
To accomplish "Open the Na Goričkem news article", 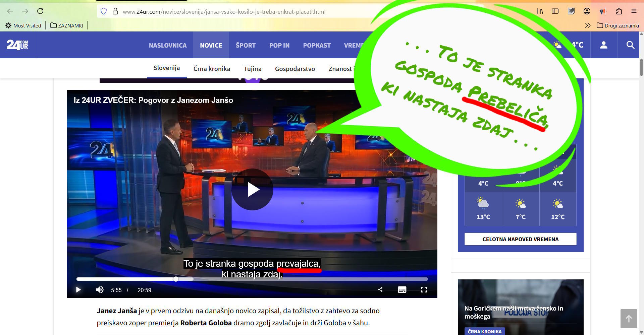I will [x=514, y=312].
